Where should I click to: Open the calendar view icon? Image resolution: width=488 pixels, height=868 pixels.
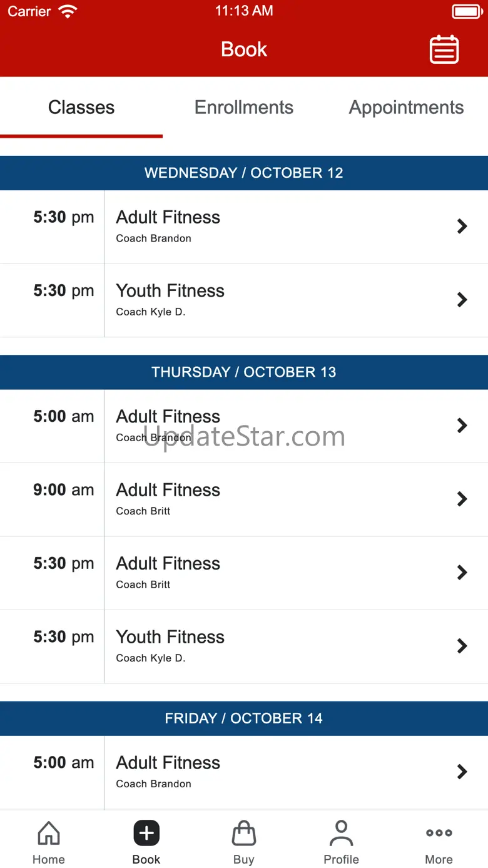point(444,49)
